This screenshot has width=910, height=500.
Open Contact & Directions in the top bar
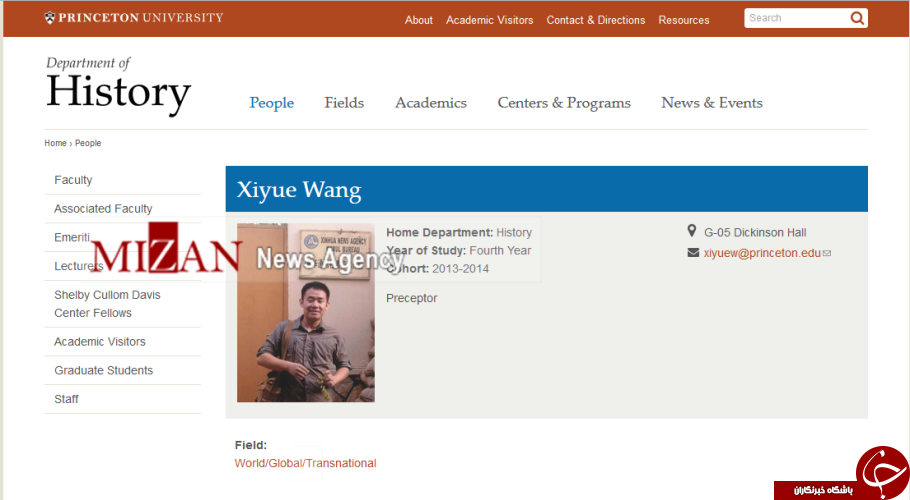coord(595,20)
